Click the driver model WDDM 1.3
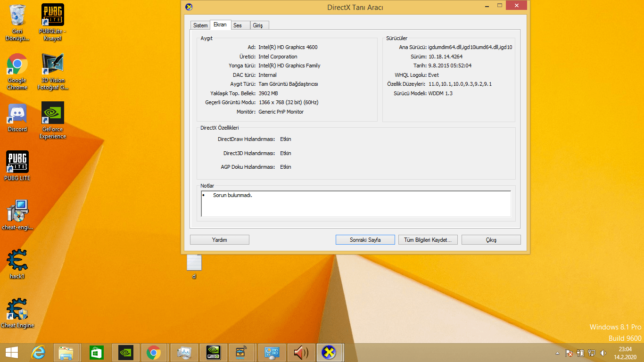Viewport: 644px width, 362px height. 440,93
